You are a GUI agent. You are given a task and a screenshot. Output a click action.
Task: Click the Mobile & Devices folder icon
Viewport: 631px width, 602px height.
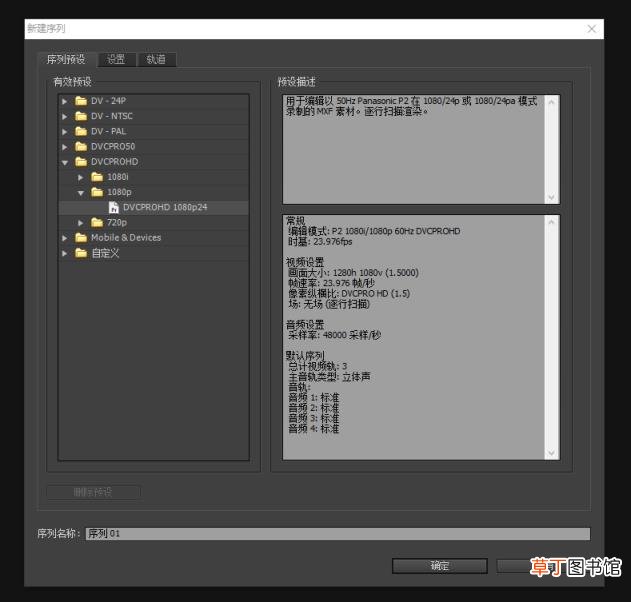coord(81,238)
